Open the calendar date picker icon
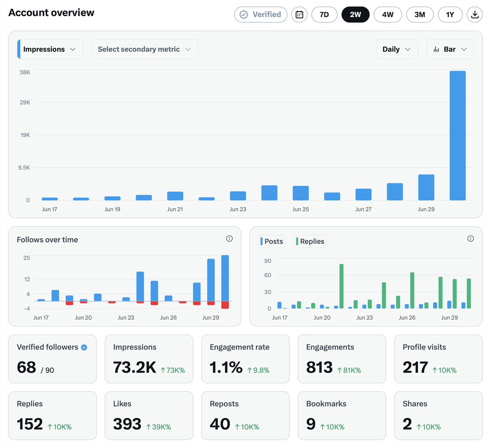 (299, 15)
